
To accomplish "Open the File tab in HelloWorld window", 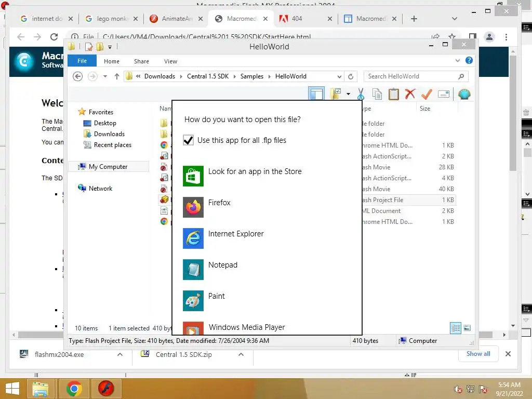I will [82, 61].
